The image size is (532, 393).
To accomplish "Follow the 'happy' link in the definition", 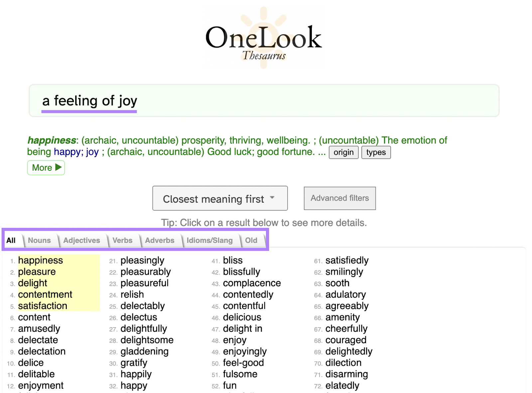I will point(67,152).
